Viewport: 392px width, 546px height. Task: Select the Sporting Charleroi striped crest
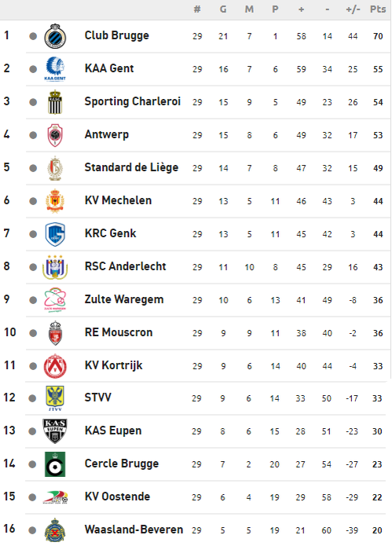pyautogui.click(x=55, y=102)
